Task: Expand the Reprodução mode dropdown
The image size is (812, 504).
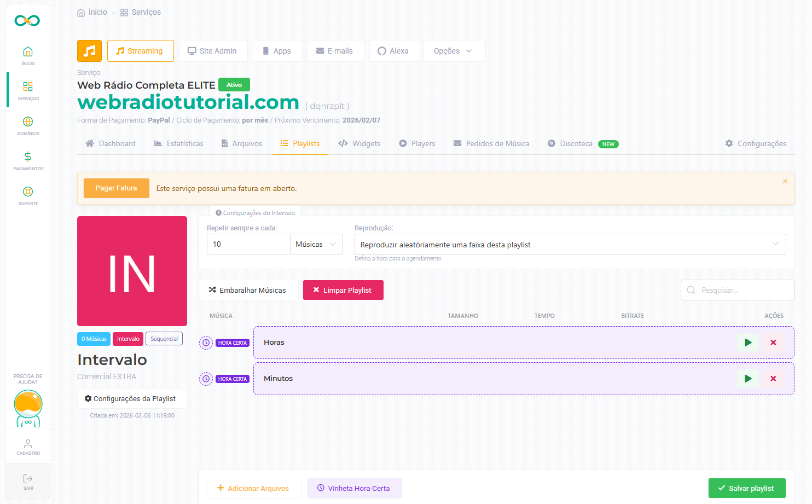Action: coord(570,245)
